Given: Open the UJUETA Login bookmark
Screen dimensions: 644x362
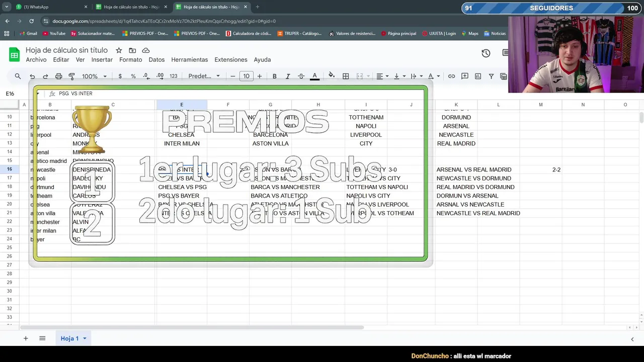Looking at the screenshot, I should (439, 34).
